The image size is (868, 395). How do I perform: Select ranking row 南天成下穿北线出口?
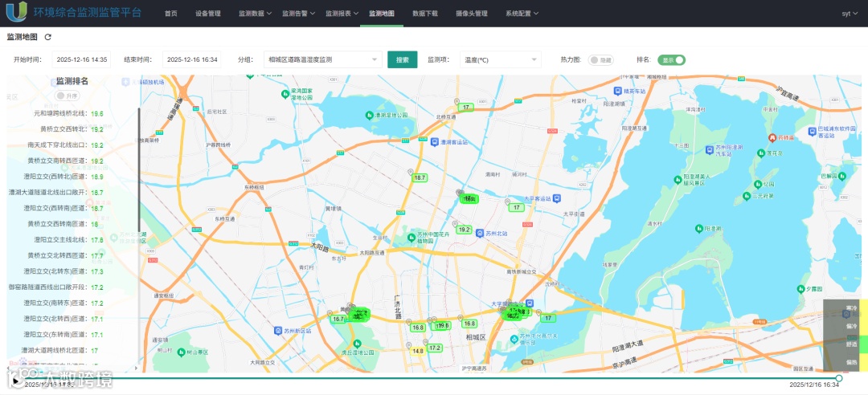(65, 145)
